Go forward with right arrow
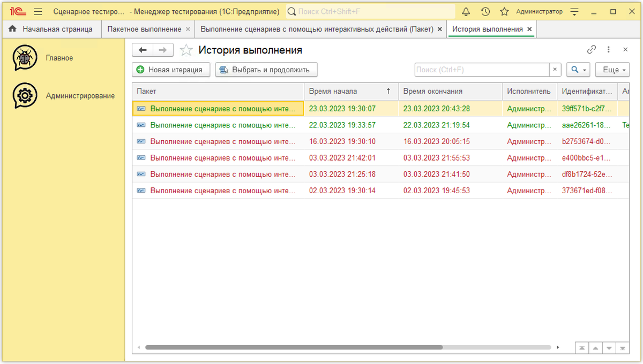This screenshot has height=364, width=643. (163, 50)
